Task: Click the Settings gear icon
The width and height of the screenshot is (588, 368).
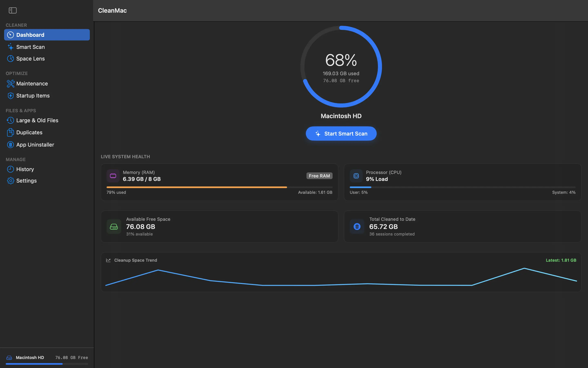Action: click(10, 181)
